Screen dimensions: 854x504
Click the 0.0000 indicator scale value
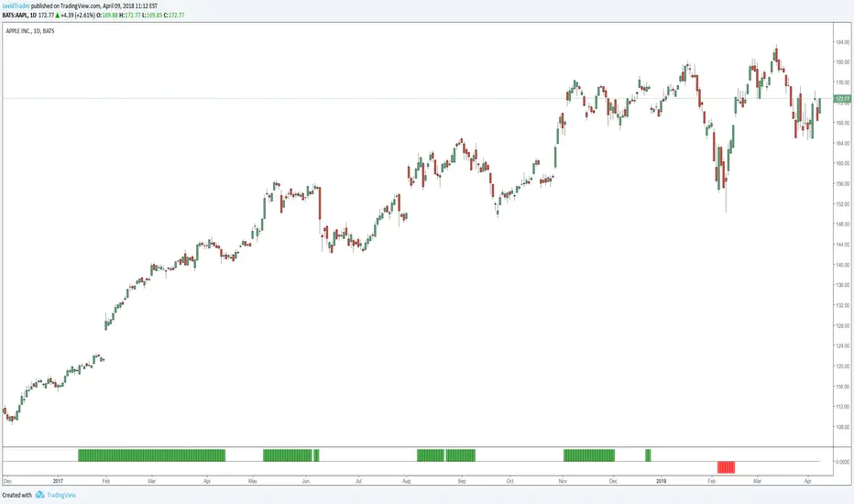[842, 462]
